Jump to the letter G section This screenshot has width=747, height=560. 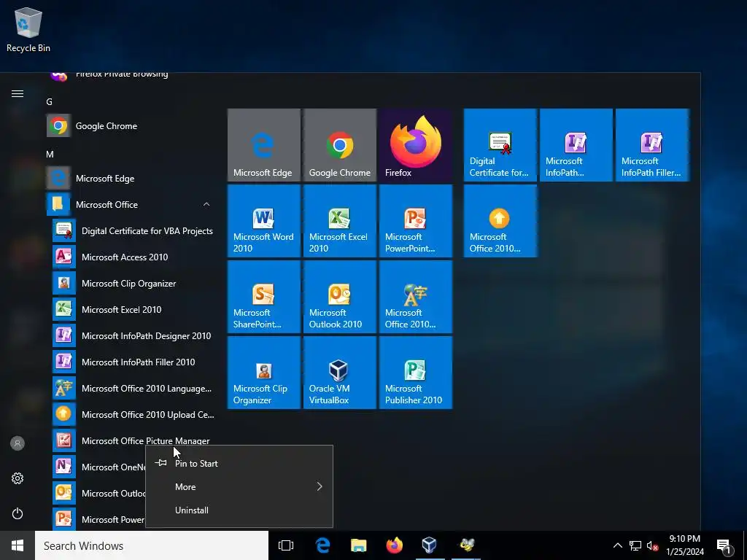[49, 101]
